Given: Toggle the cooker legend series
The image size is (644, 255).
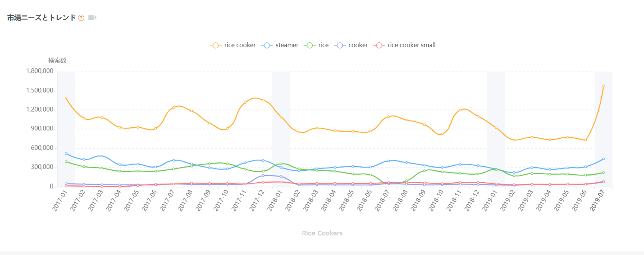Looking at the screenshot, I should [351, 45].
